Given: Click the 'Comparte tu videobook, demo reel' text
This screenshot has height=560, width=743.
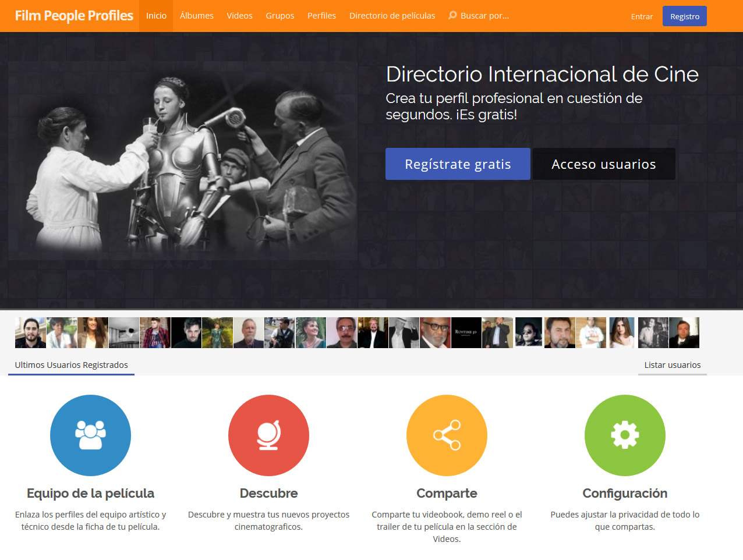Looking at the screenshot, I should pos(447,527).
